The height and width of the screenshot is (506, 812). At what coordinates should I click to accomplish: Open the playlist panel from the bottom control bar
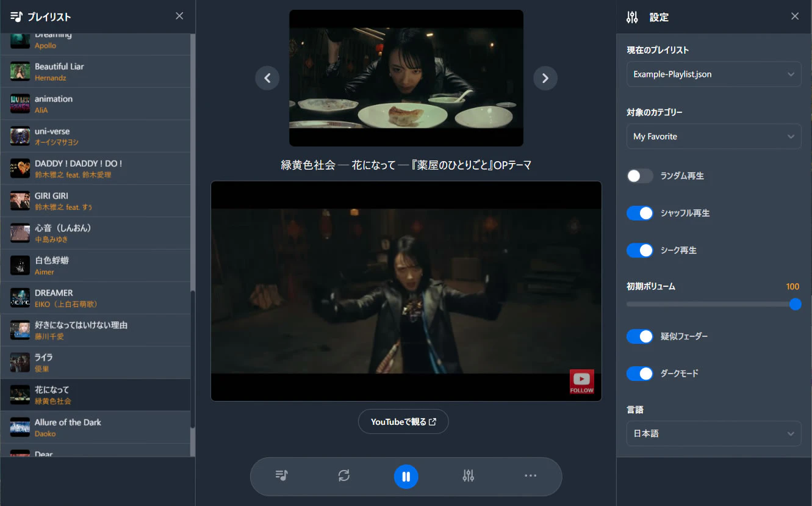point(281,475)
